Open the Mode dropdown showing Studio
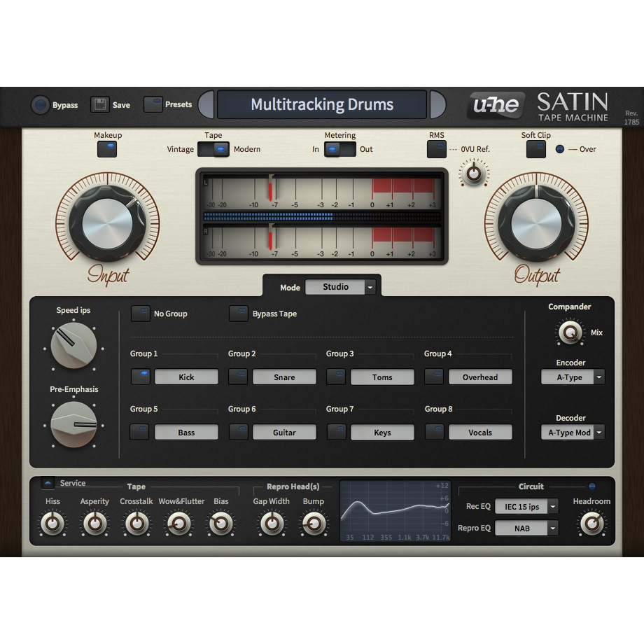This screenshot has width=644, height=644. (340, 287)
